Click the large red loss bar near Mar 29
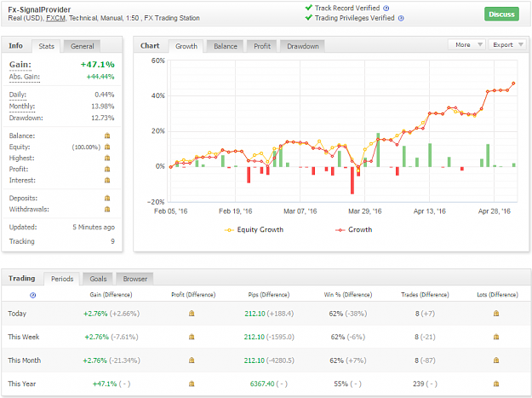Screen dimensions: 532x398 352,181
